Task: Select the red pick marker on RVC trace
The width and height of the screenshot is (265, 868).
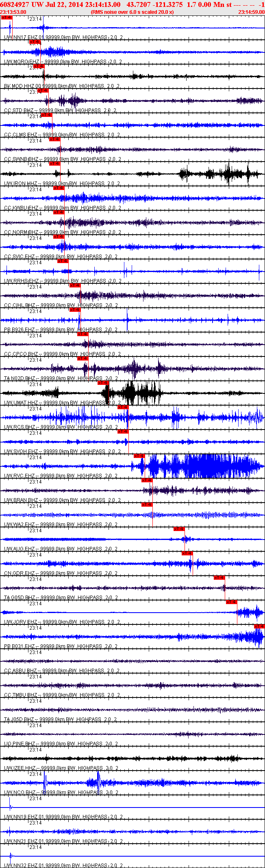Action: (139, 456)
